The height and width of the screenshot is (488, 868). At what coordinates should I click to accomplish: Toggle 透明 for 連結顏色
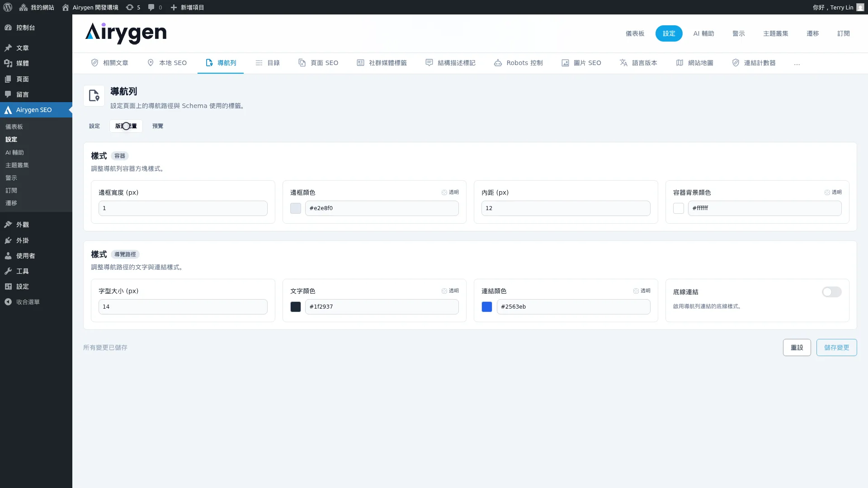click(642, 291)
